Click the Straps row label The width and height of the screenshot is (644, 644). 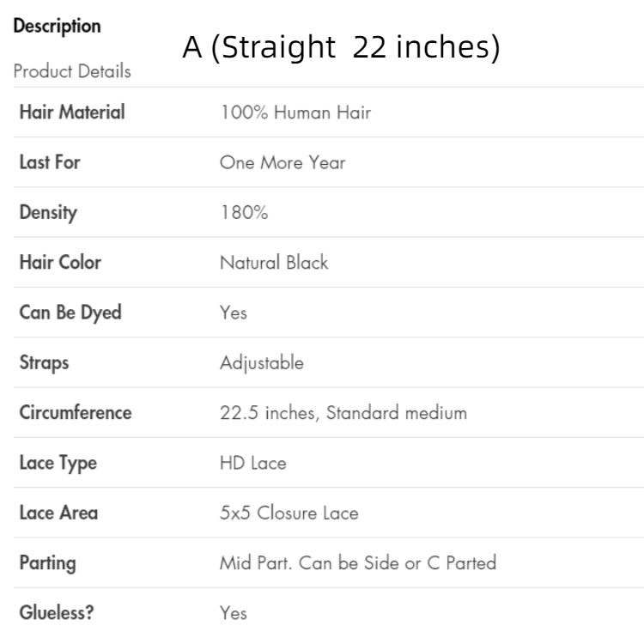point(44,362)
